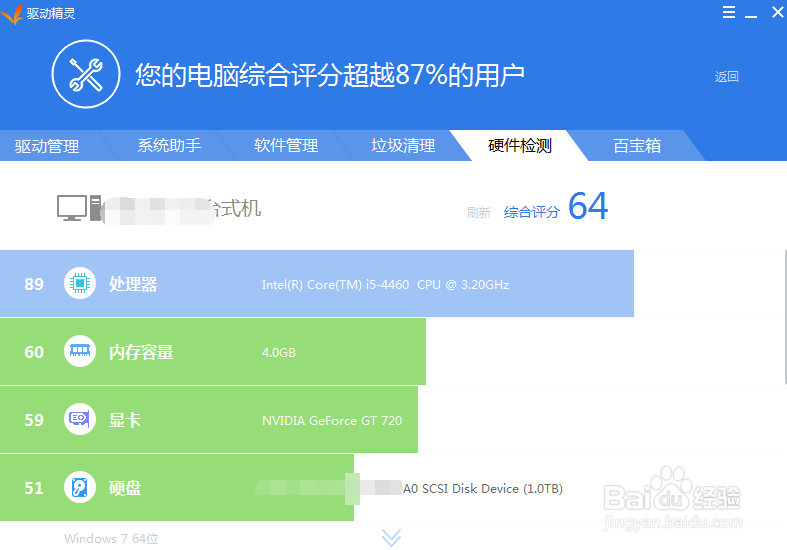Open the 百宝箱 tab
Image resolution: width=787 pixels, height=550 pixels.
click(637, 146)
